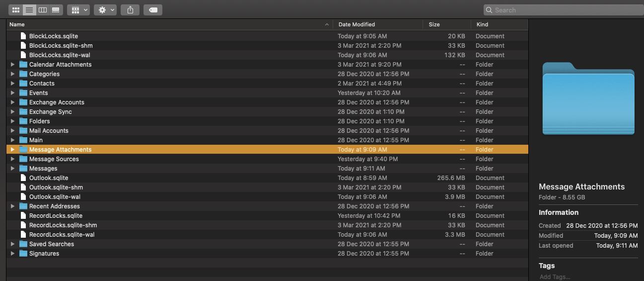The width and height of the screenshot is (644, 281).
Task: Click the Mail Accounts folder icon
Action: [23, 131]
